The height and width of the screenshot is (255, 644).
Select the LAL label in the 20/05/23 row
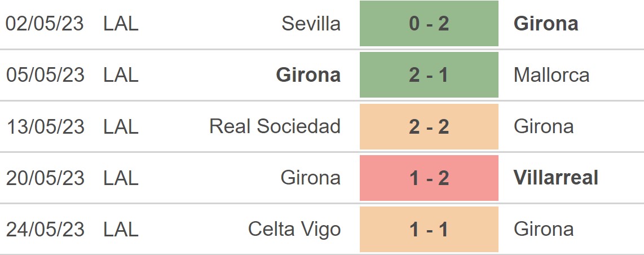pyautogui.click(x=121, y=178)
